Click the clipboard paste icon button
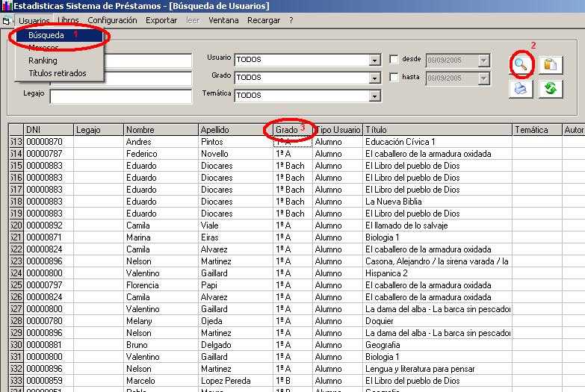The image size is (585, 392). coord(550,65)
